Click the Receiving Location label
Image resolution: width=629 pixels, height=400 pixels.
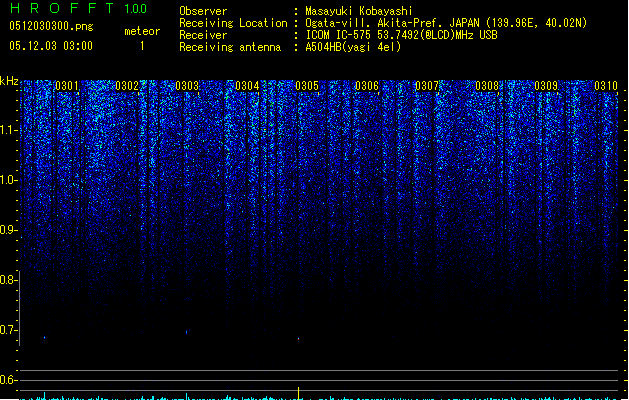(x=233, y=23)
